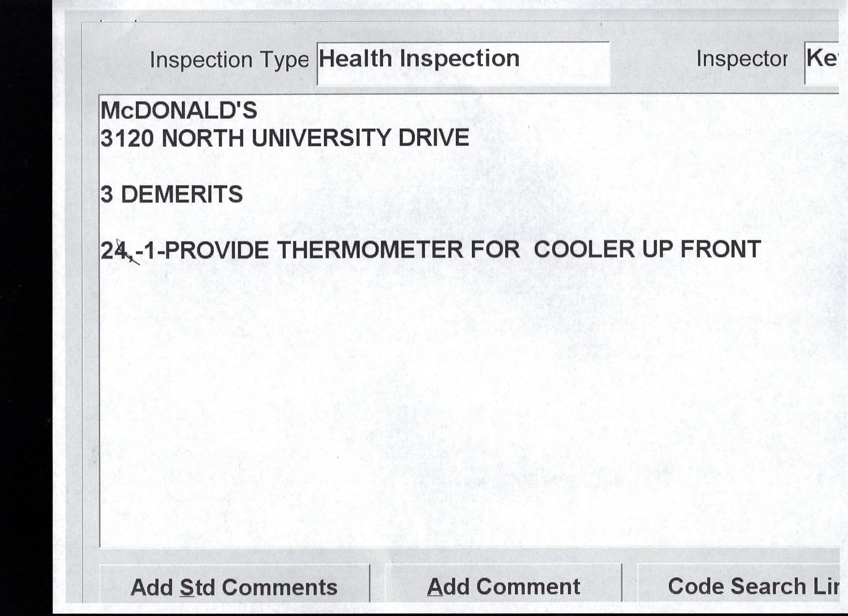
Task: Click the McDONALD'S name in the comments
Action: (x=179, y=111)
